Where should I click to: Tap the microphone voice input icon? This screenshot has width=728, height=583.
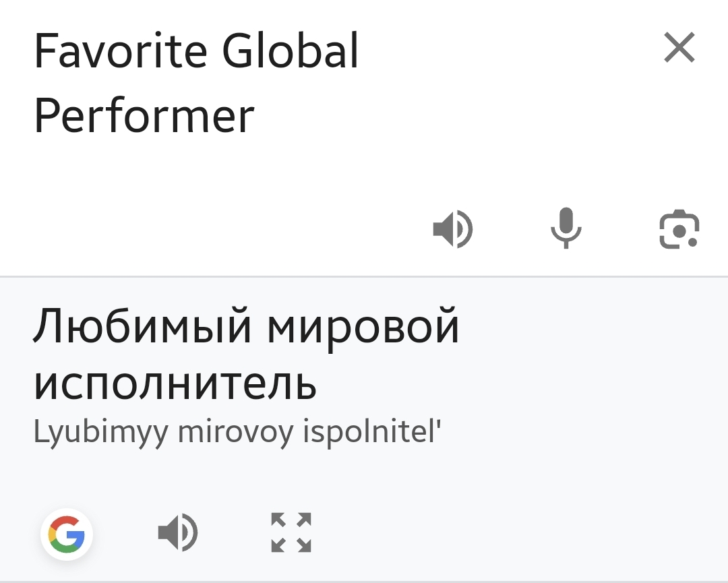(566, 228)
